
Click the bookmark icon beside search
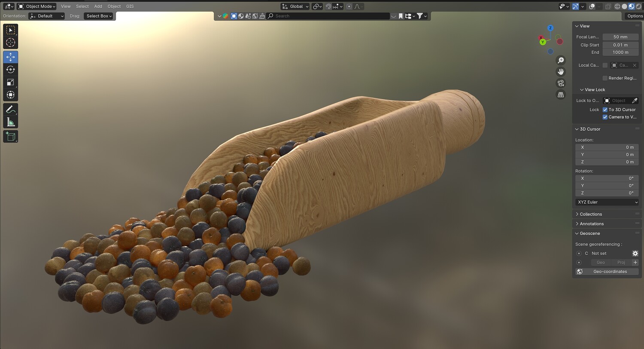pos(401,16)
